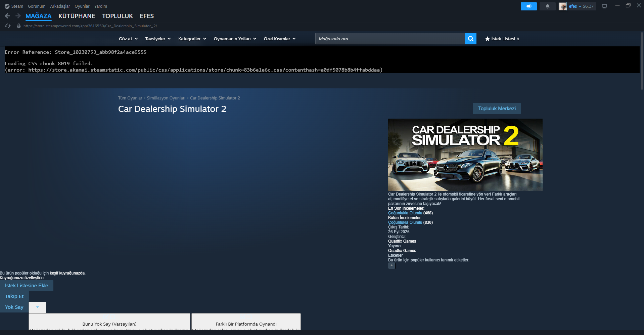Click Kuyruğunuzu özelleştirin link
The image size is (644, 335).
(x=22, y=278)
